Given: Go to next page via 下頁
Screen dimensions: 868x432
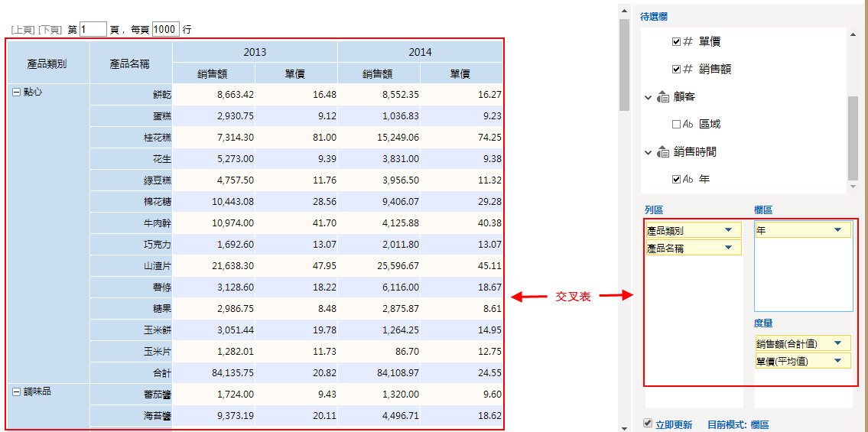Looking at the screenshot, I should tap(50, 30).
